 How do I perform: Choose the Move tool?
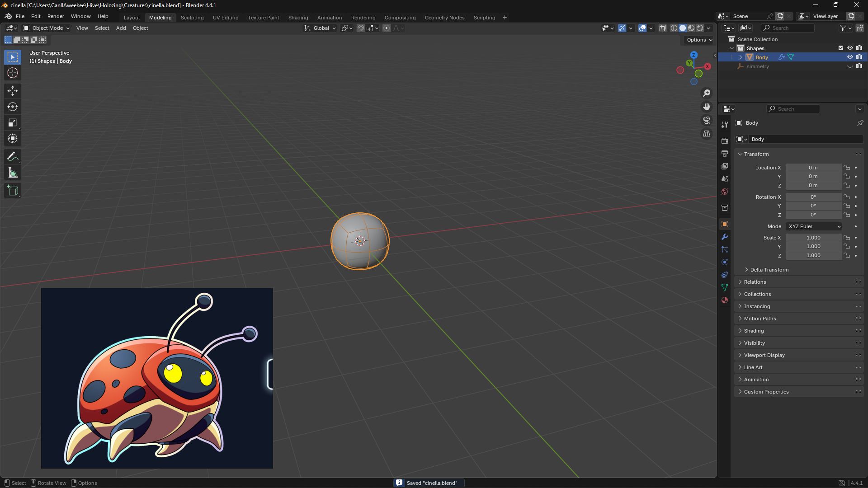click(x=13, y=91)
